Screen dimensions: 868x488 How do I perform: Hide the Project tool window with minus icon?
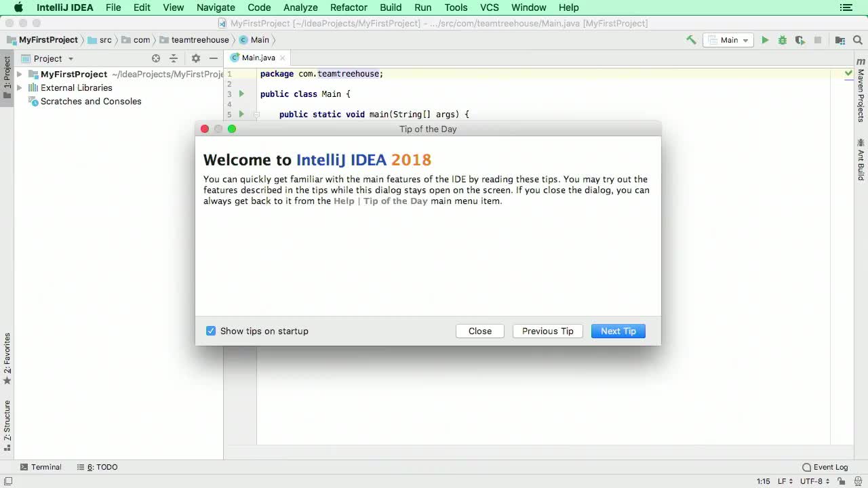pyautogui.click(x=214, y=58)
